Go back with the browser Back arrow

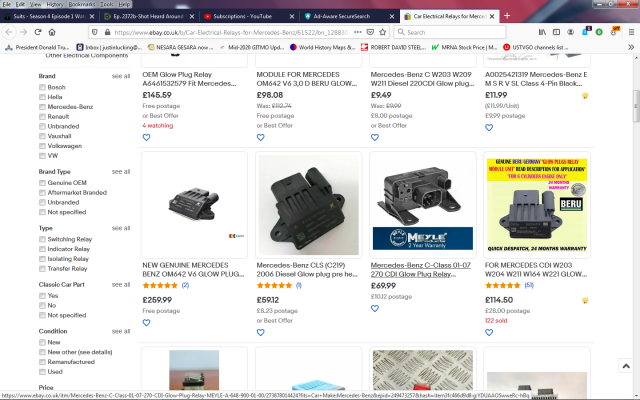[9, 32]
